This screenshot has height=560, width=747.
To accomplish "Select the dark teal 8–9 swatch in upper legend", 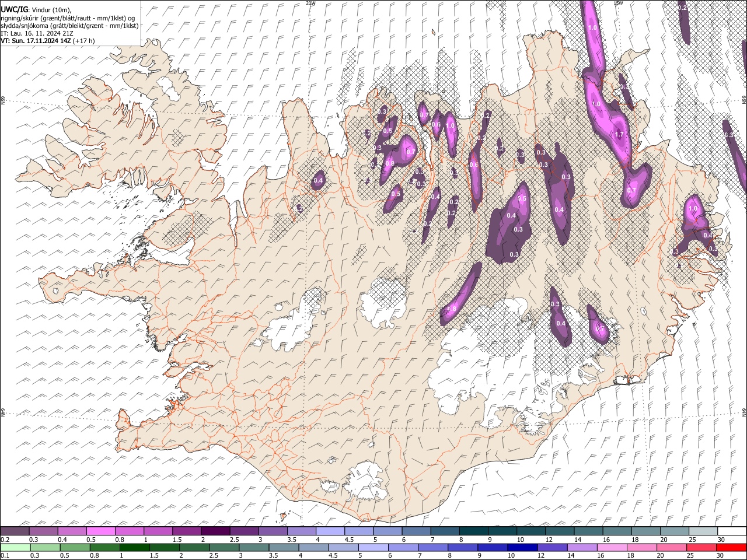I will click(x=473, y=531).
